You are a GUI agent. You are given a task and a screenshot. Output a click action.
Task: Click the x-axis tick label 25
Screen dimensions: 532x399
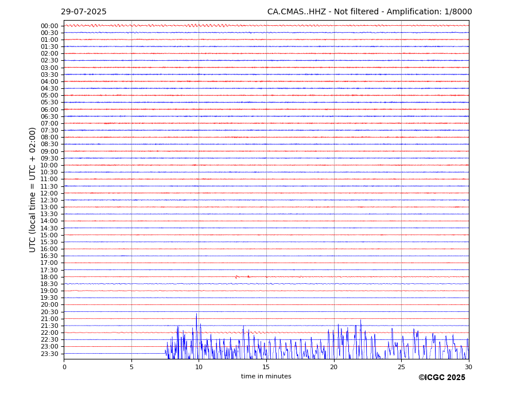(x=401, y=367)
